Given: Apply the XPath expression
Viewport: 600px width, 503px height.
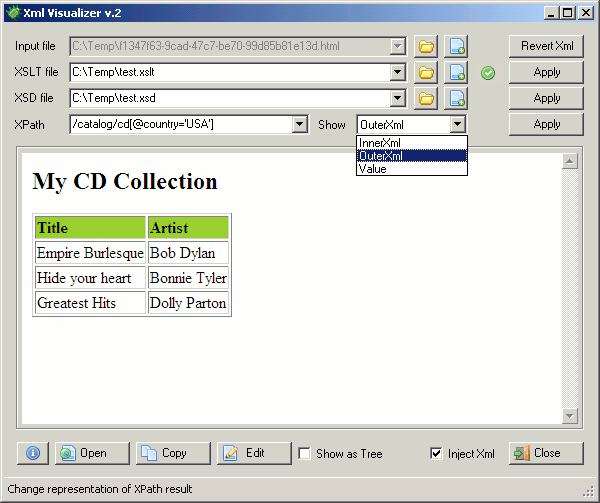Looking at the screenshot, I should (x=546, y=124).
